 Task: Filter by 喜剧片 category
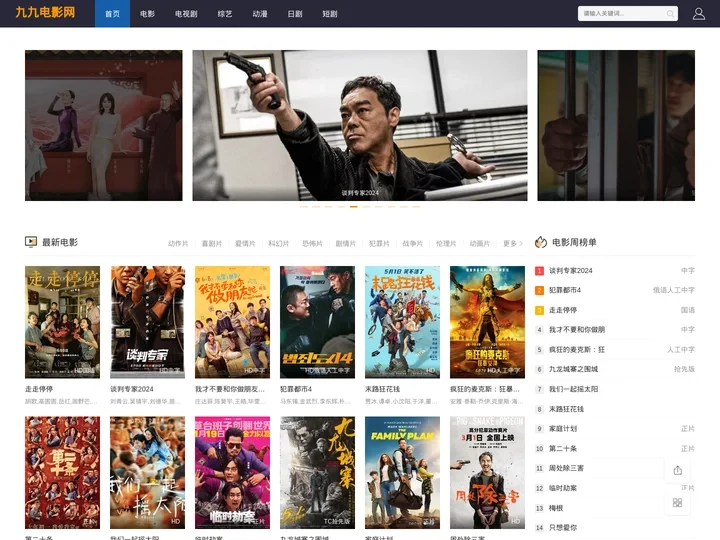[212, 243]
